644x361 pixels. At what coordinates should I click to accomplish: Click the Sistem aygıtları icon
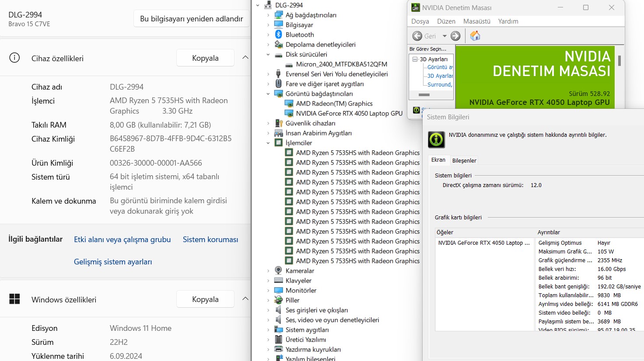[278, 330]
